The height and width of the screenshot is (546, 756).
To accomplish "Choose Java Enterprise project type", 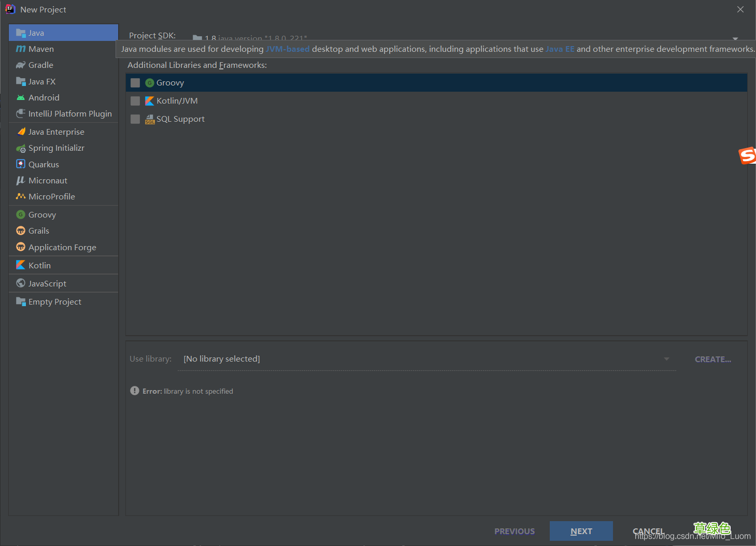I will [56, 132].
